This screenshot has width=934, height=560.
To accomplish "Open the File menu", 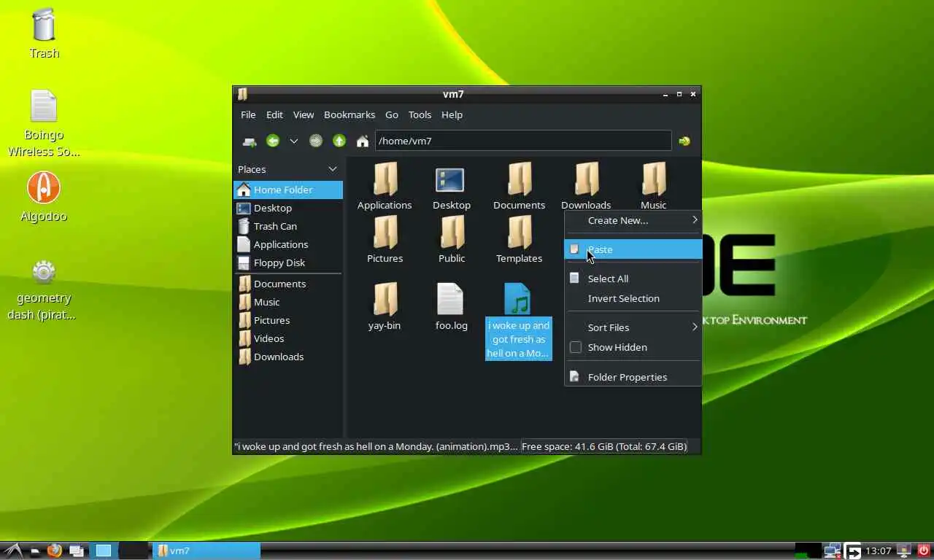I will pos(248,114).
